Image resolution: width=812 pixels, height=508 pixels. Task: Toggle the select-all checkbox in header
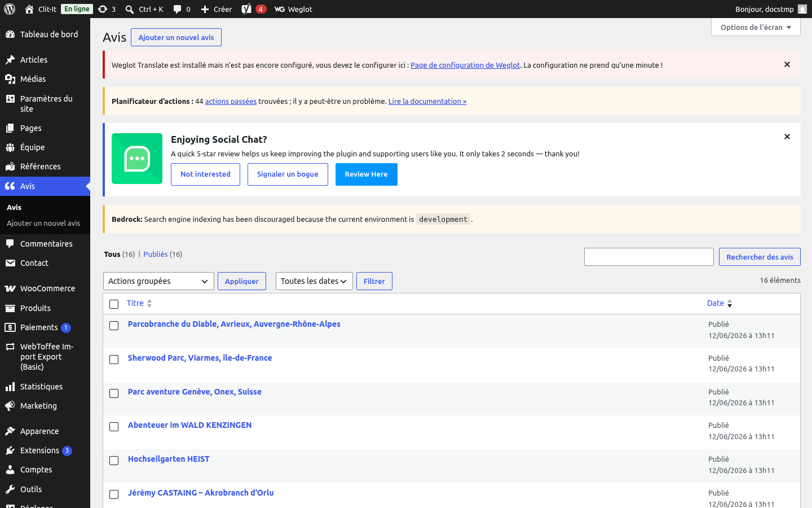[114, 304]
